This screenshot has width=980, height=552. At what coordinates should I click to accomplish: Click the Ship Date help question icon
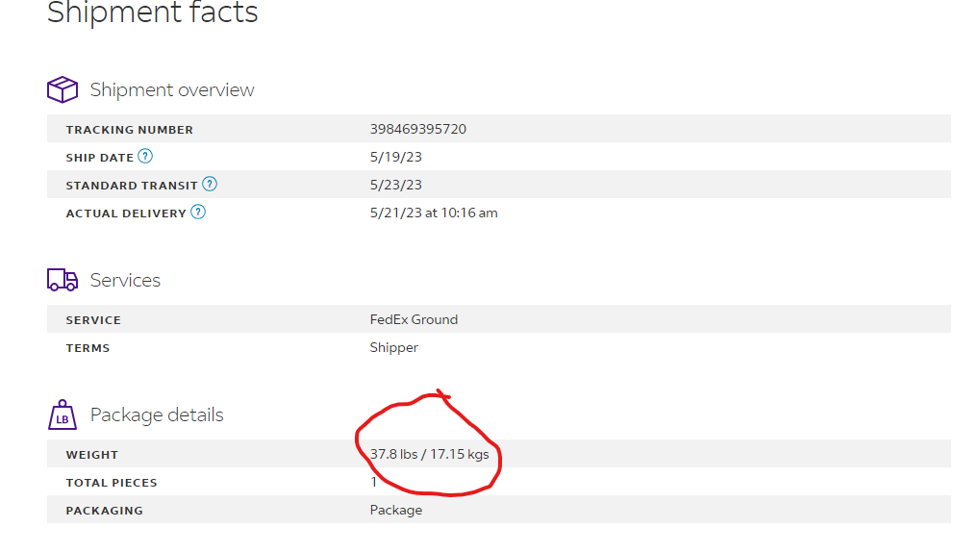145,157
